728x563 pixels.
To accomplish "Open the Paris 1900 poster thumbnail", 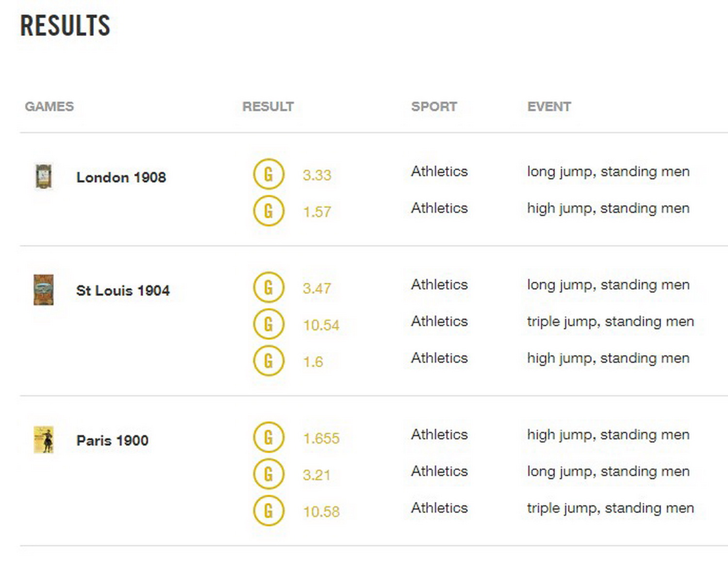I will click(x=44, y=440).
